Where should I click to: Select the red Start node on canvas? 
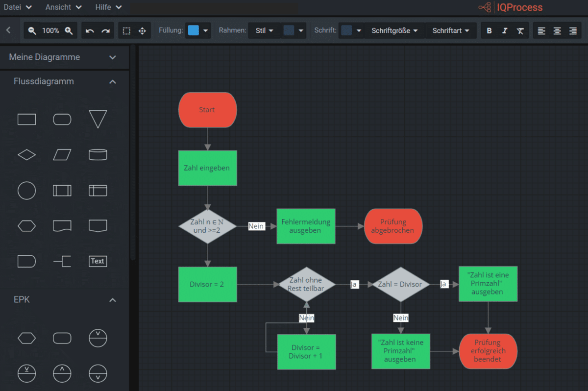click(207, 110)
